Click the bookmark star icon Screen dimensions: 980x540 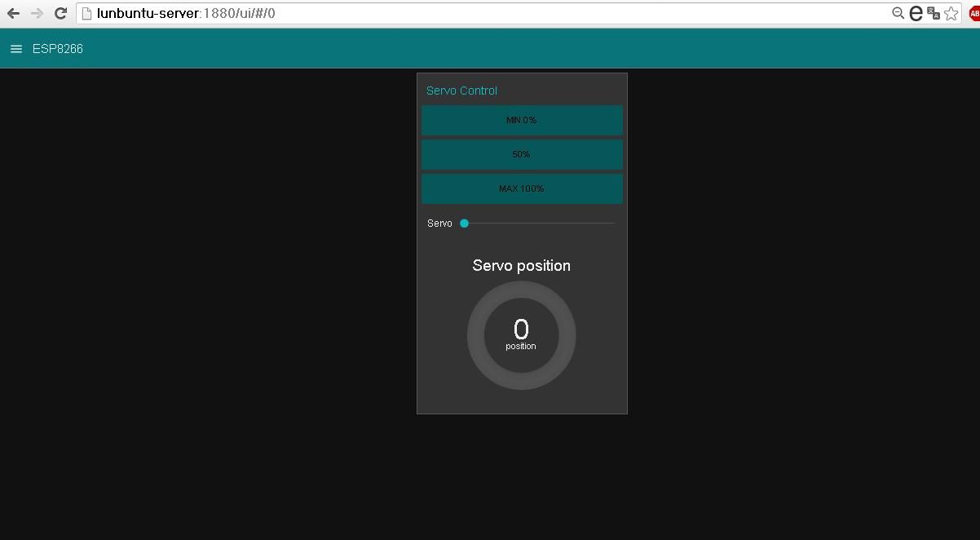pos(951,13)
